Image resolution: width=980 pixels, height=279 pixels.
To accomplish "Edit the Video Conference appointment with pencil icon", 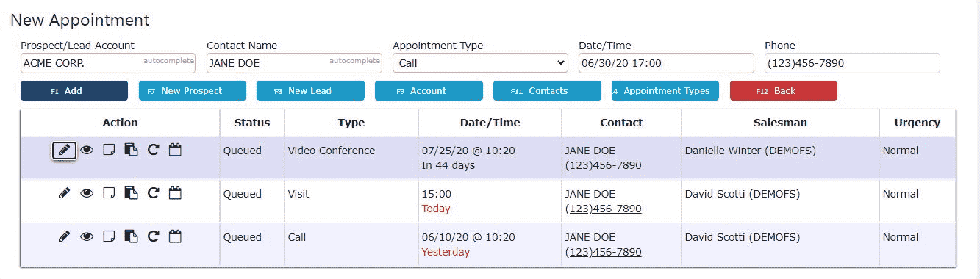I will tap(64, 151).
